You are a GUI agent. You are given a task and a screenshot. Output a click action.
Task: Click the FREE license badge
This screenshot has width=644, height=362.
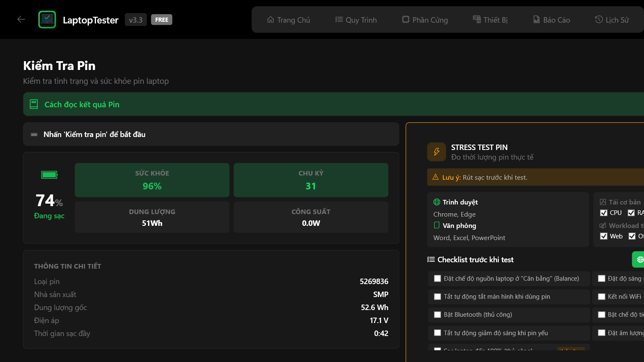[161, 20]
